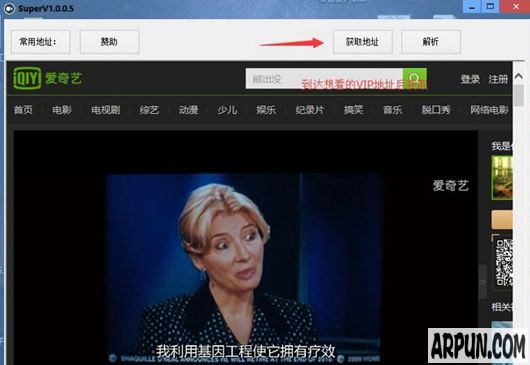Switch to the 音乐 nav tab
This screenshot has height=365, width=530.
pos(393,110)
